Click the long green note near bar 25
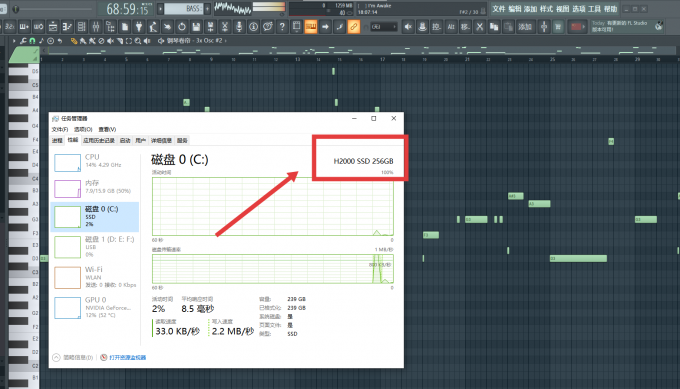Viewport: 680px width, 389px height. (x=578, y=258)
